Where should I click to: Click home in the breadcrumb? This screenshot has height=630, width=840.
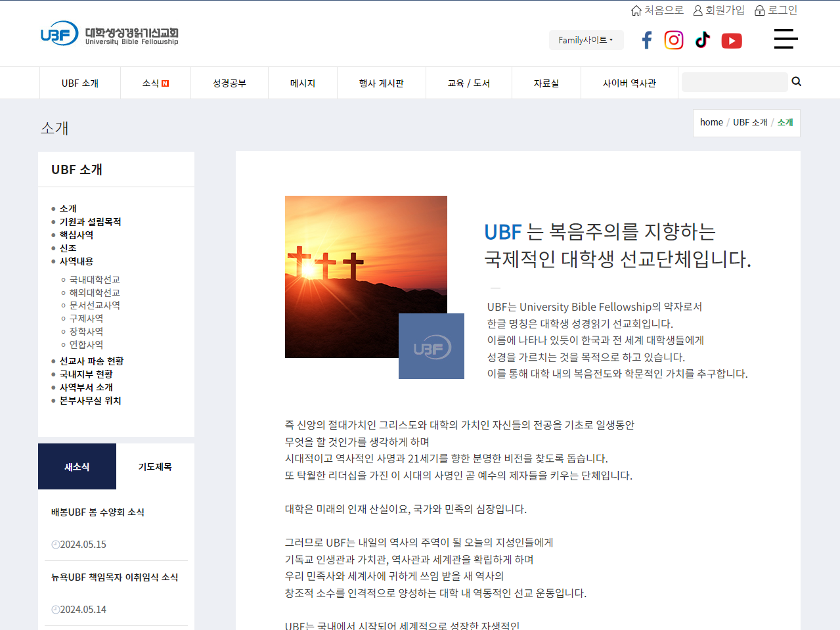(x=711, y=122)
